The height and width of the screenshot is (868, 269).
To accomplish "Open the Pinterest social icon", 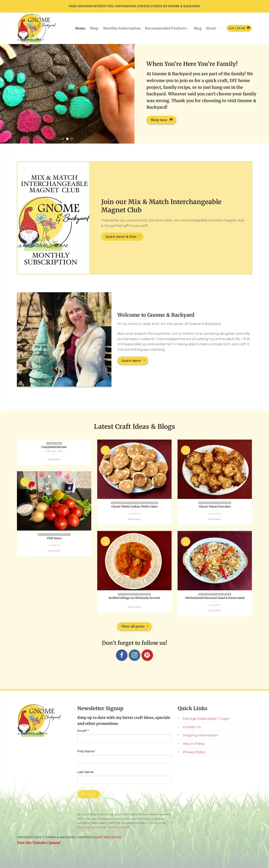I will [147, 655].
